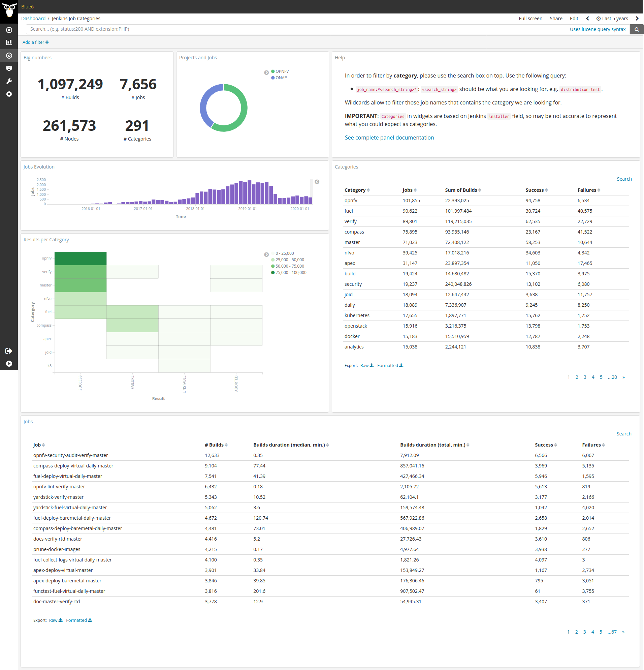Image resolution: width=644 pixels, height=670 pixels.
Task: Move time range backward with left chevron
Action: [x=588, y=19]
